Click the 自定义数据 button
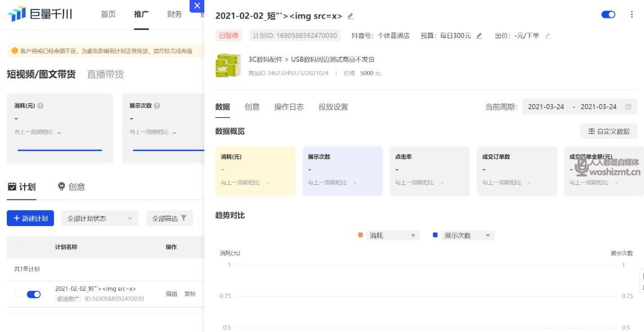 click(x=609, y=131)
